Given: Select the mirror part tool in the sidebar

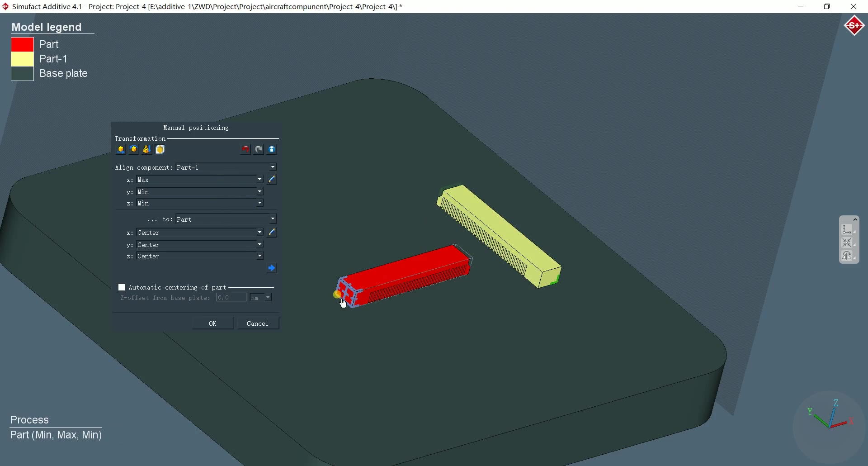Looking at the screenshot, I should point(847,256).
